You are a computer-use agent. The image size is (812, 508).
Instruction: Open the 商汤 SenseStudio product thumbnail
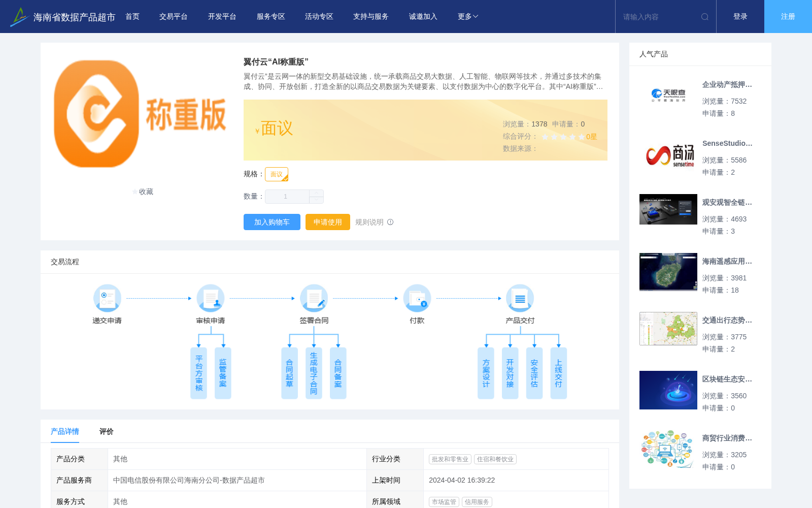tap(668, 154)
